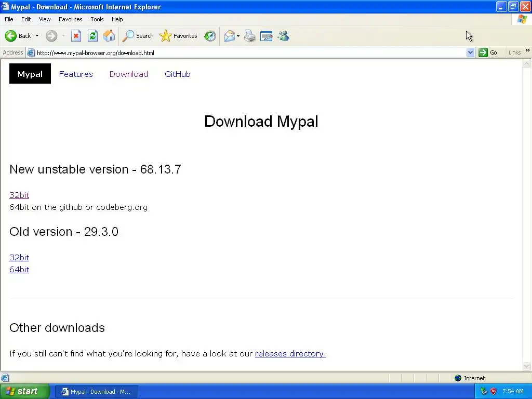Open the Help menu
The height and width of the screenshot is (399, 532).
point(117,19)
